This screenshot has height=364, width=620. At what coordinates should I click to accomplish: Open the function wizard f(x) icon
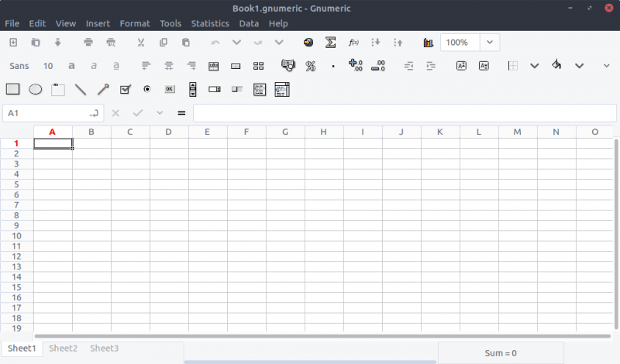(353, 43)
